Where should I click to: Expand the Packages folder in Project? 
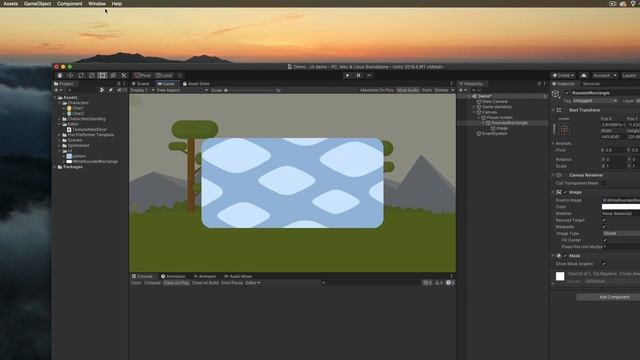tap(56, 167)
